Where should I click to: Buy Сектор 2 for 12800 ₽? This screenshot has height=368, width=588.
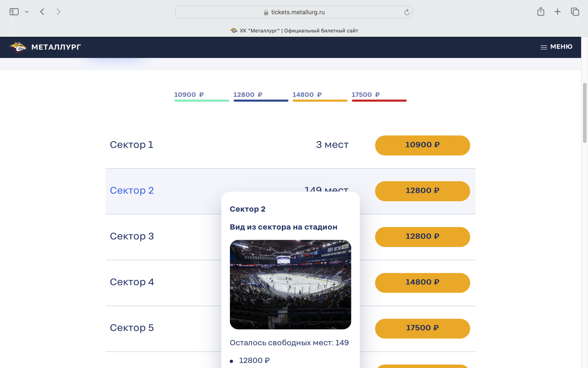point(422,191)
